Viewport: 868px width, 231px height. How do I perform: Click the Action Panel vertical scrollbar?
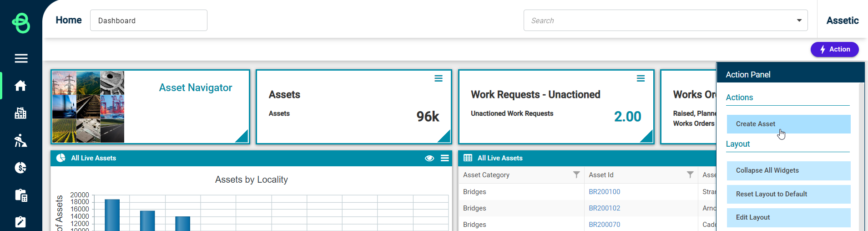click(862, 157)
